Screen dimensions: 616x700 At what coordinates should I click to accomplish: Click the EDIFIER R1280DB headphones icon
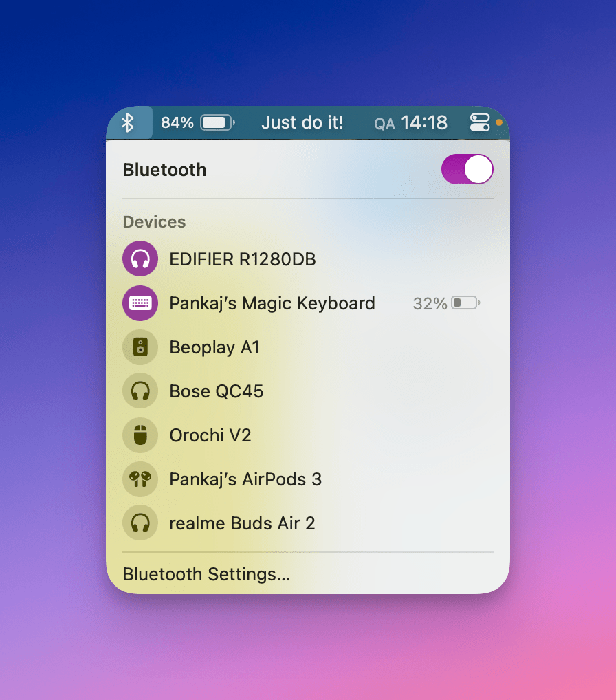coord(140,259)
